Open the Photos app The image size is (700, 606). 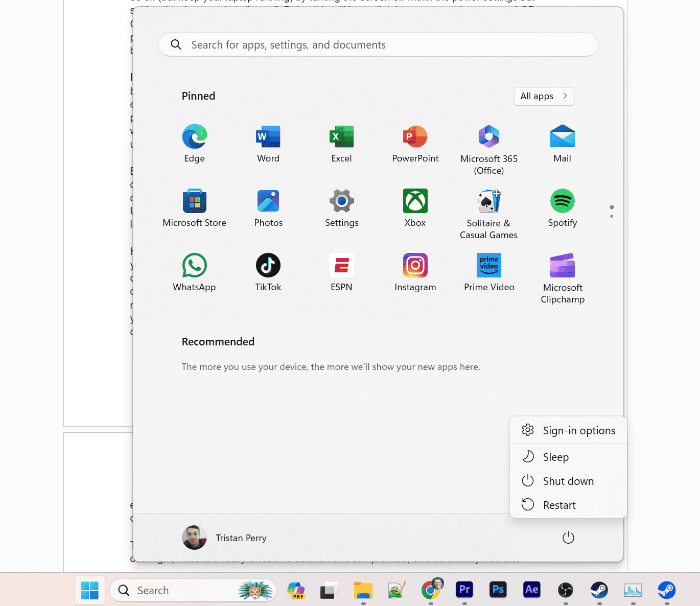point(268,208)
